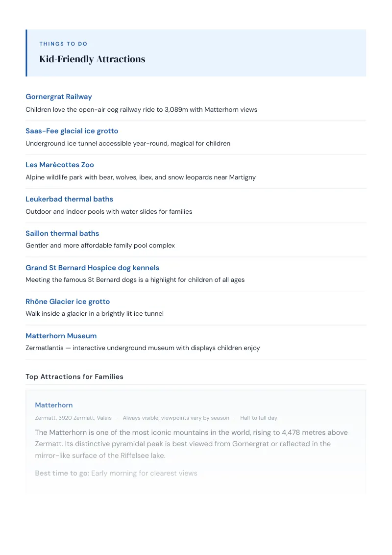The width and height of the screenshot is (392, 555).
Task: Visit Grand St Bernard Hospice dog kennels
Action: [x=92, y=268]
